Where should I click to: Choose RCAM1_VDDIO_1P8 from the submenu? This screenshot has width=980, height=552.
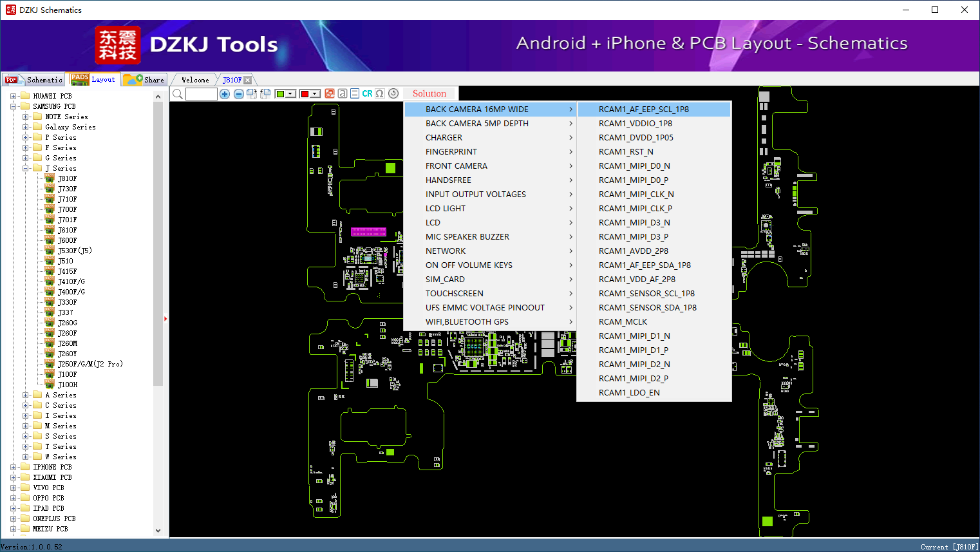(x=654, y=124)
